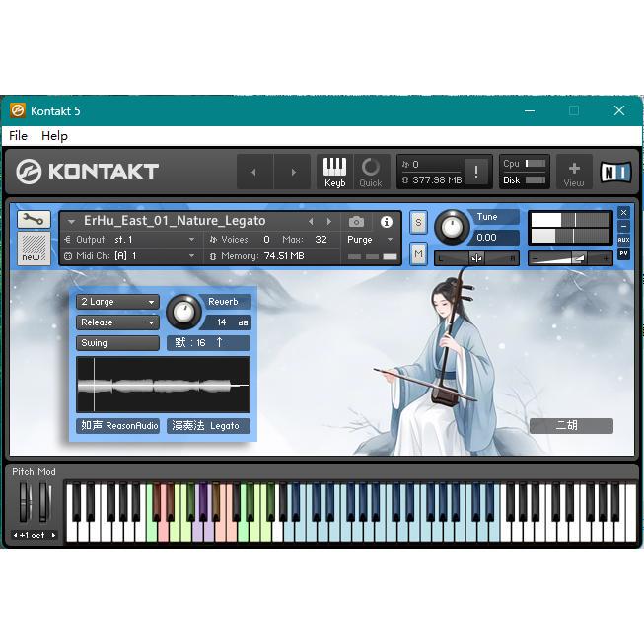The image size is (644, 644).
Task: Click the Reverb knob
Action: (183, 313)
